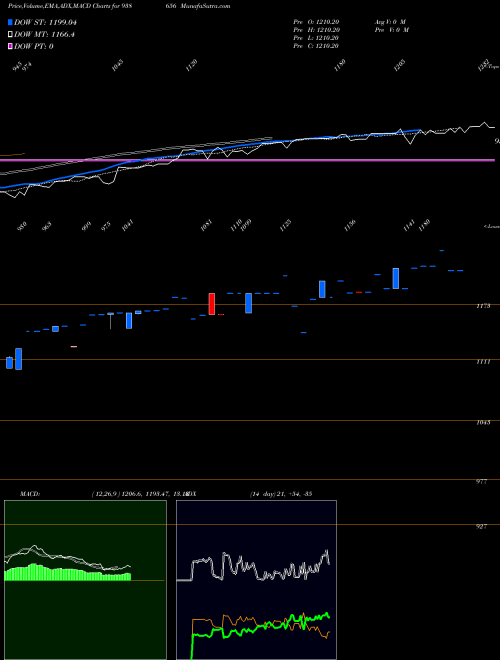This screenshot has height=660, width=500.
Task: Click the 1081 label above candlesticks
Action: (x=206, y=226)
